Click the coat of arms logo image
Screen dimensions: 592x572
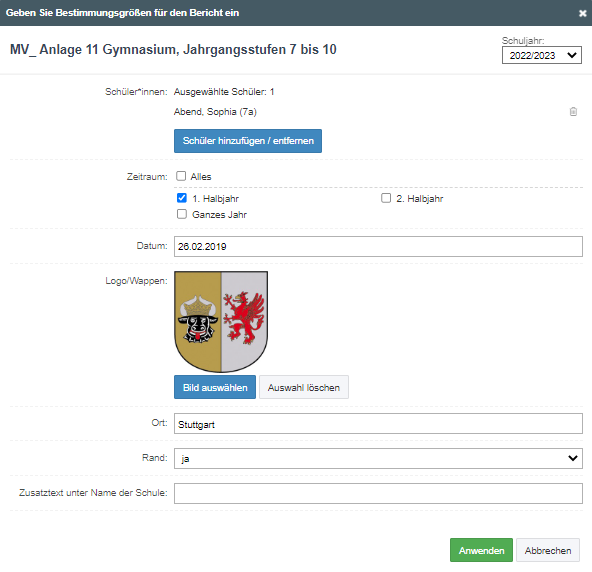(221, 322)
